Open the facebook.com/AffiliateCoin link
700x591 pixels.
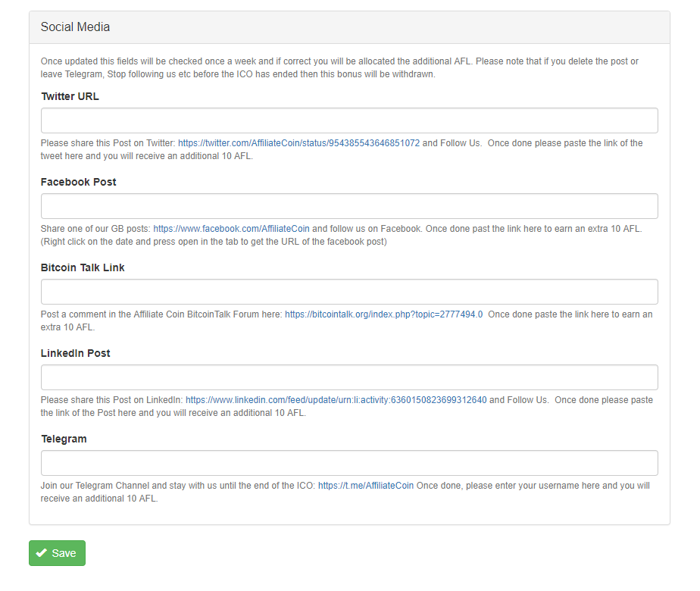(x=231, y=229)
